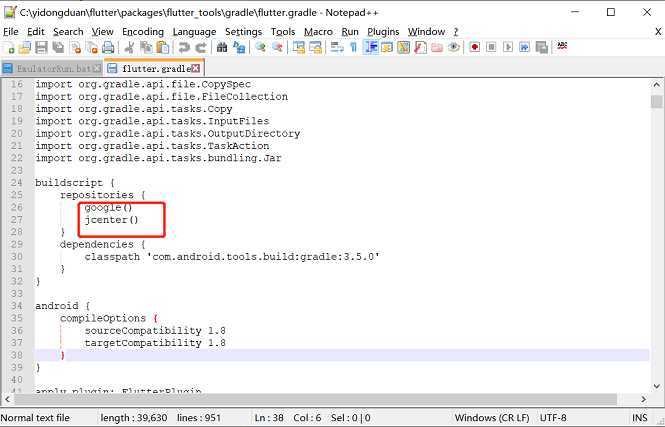Open the Search menu
The height and width of the screenshot is (427, 665).
(x=68, y=32)
